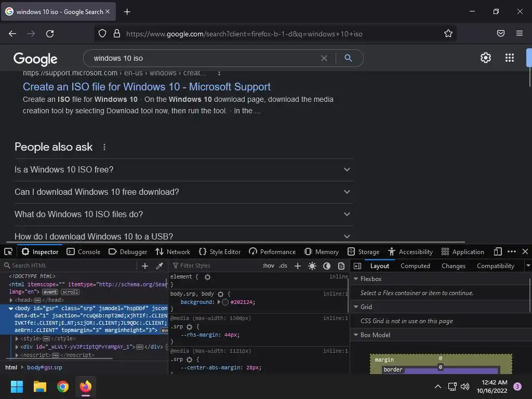Expand the noscript element node

click(17, 355)
